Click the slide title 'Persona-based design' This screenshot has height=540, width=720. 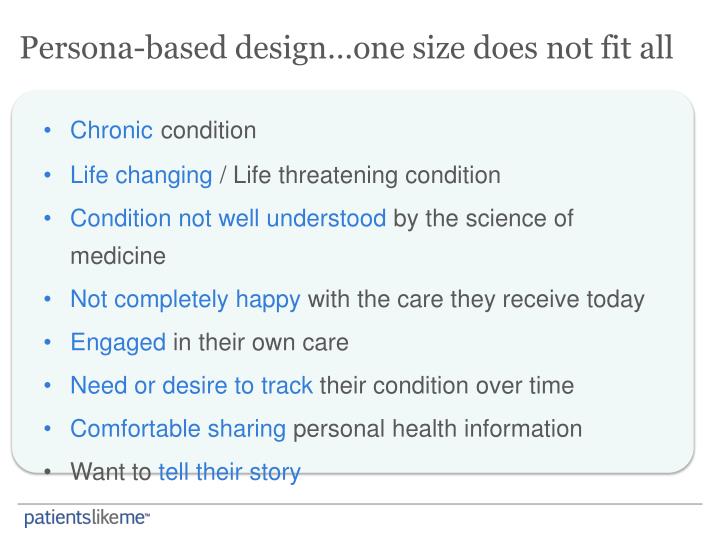(174, 48)
